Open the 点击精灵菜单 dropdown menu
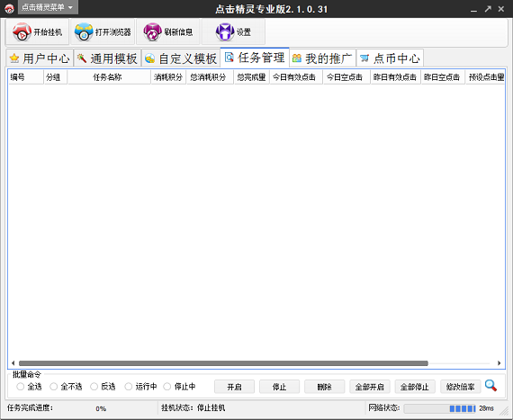The width and height of the screenshot is (513, 420). click(x=48, y=7)
